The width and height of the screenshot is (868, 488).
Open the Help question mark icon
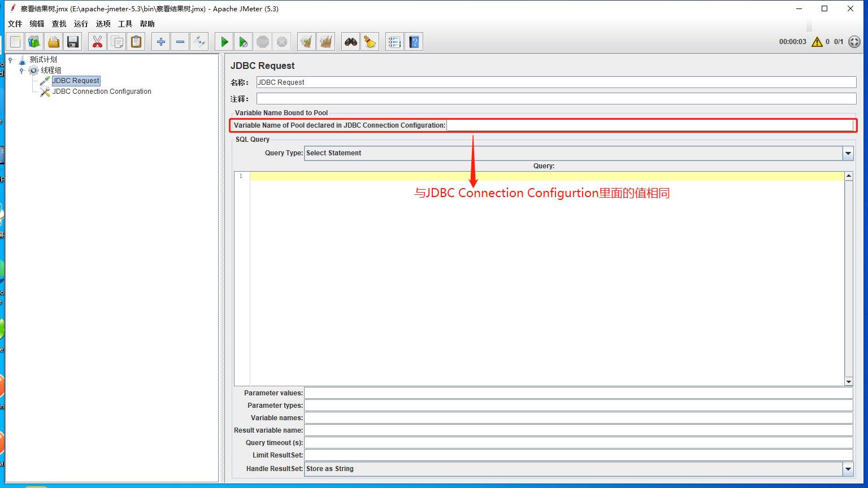(414, 42)
